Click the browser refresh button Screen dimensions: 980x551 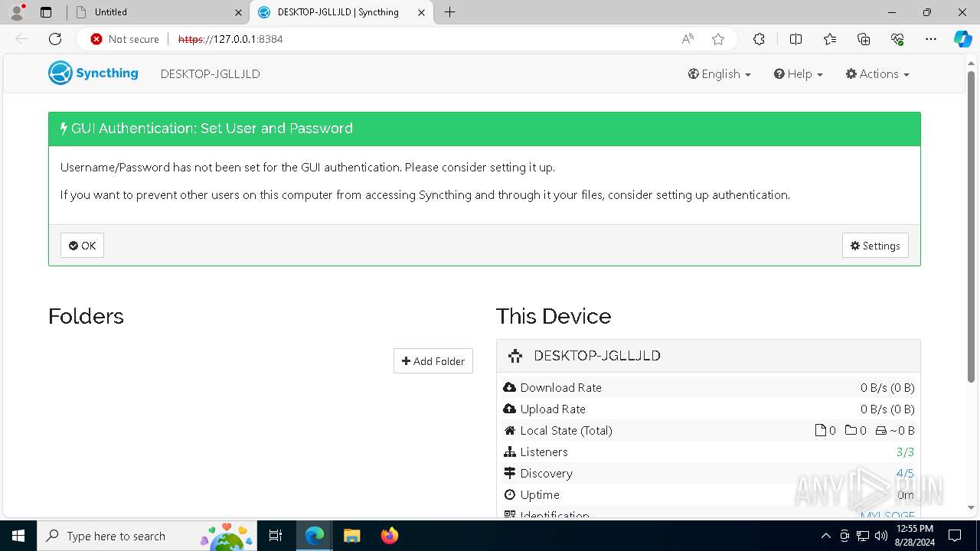(55, 39)
